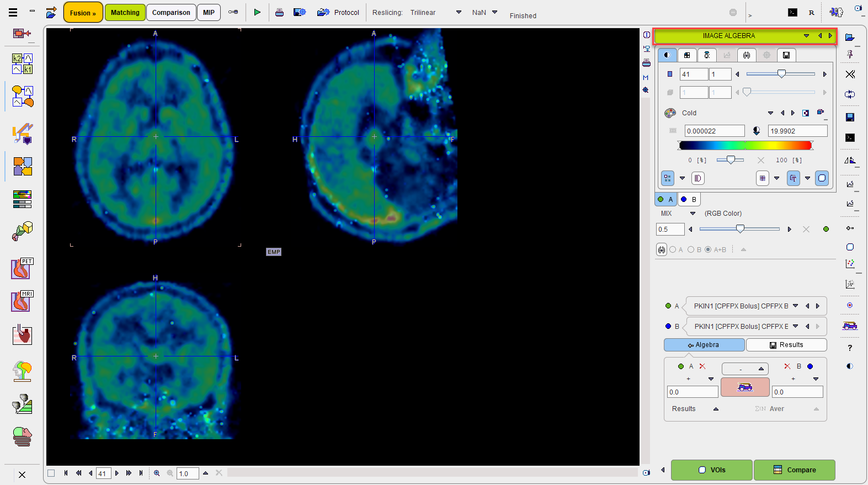Click the Cold color bar

[745, 146]
